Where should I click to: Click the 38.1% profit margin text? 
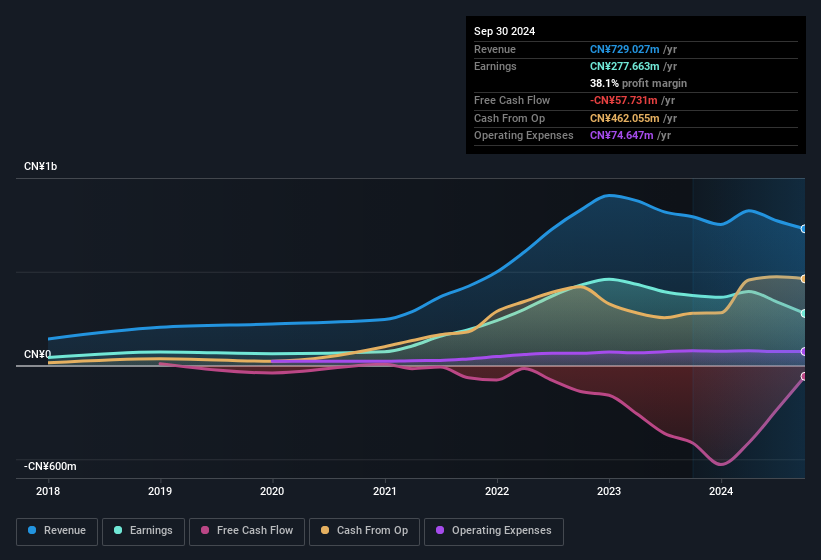tap(638, 83)
